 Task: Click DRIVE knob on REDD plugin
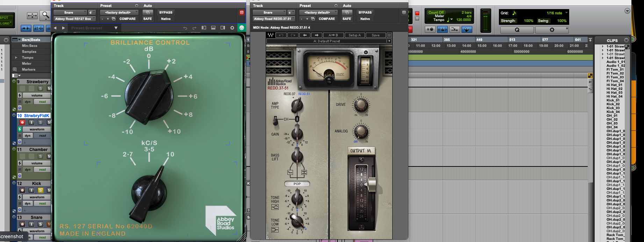click(361, 104)
